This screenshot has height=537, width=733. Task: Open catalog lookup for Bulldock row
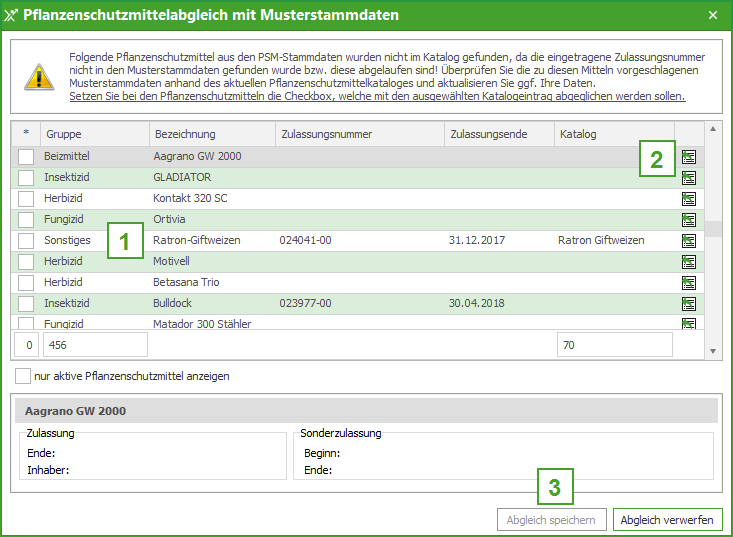click(x=689, y=304)
